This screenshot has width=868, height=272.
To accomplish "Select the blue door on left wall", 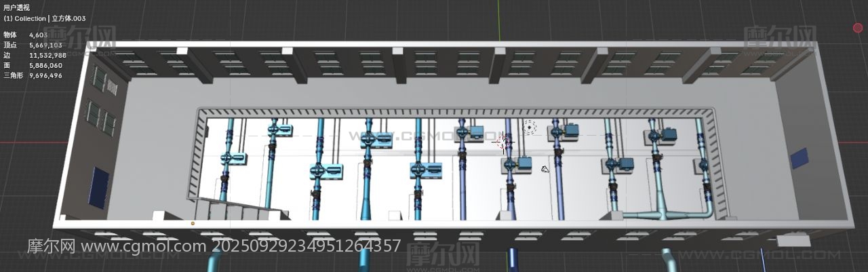I will point(99,185).
